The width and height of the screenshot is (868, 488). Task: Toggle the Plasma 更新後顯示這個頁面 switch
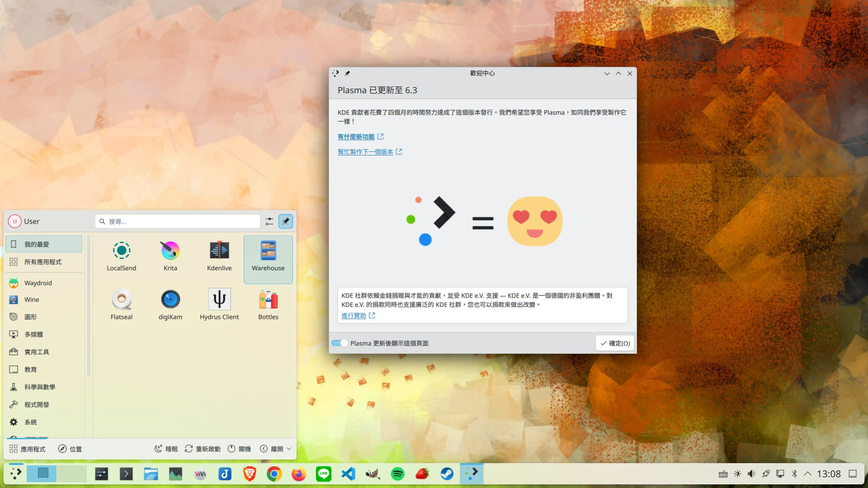coord(340,343)
